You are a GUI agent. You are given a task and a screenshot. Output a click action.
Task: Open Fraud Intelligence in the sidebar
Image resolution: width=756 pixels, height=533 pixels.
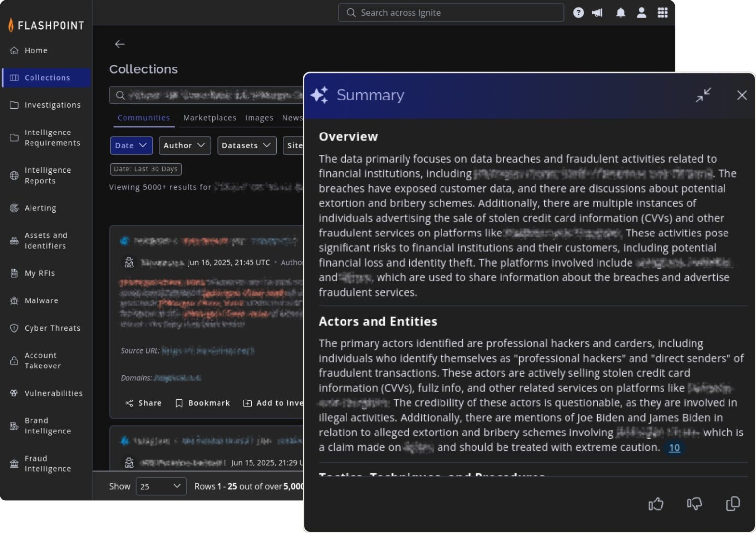pos(48,463)
